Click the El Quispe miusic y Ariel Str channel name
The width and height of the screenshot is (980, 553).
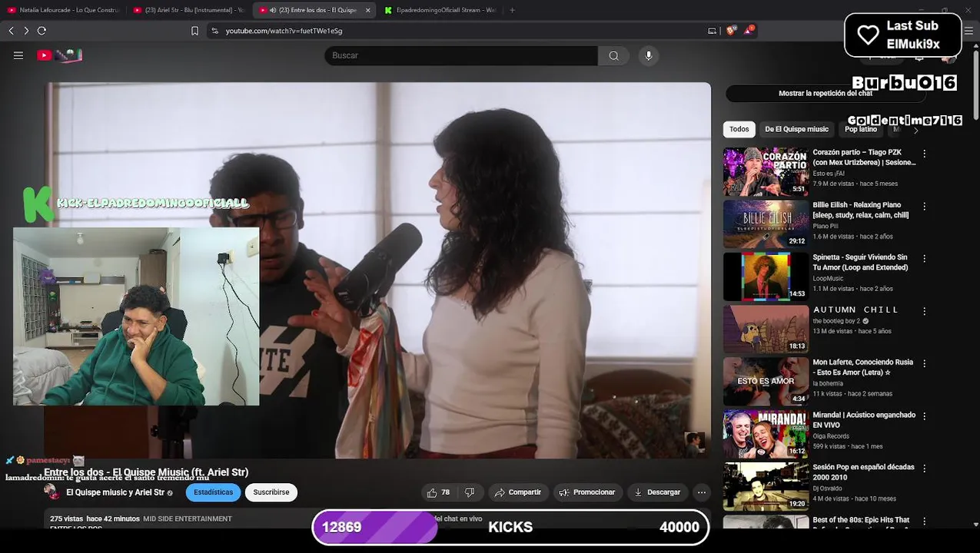tap(115, 492)
